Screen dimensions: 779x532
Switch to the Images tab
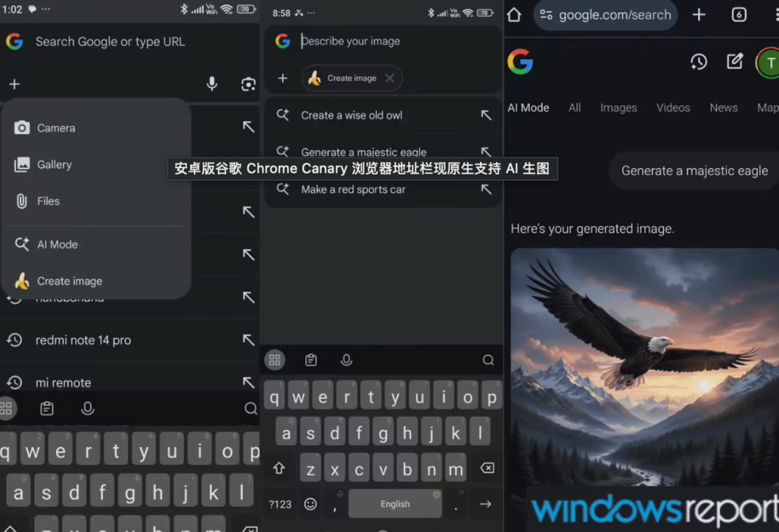coord(619,107)
